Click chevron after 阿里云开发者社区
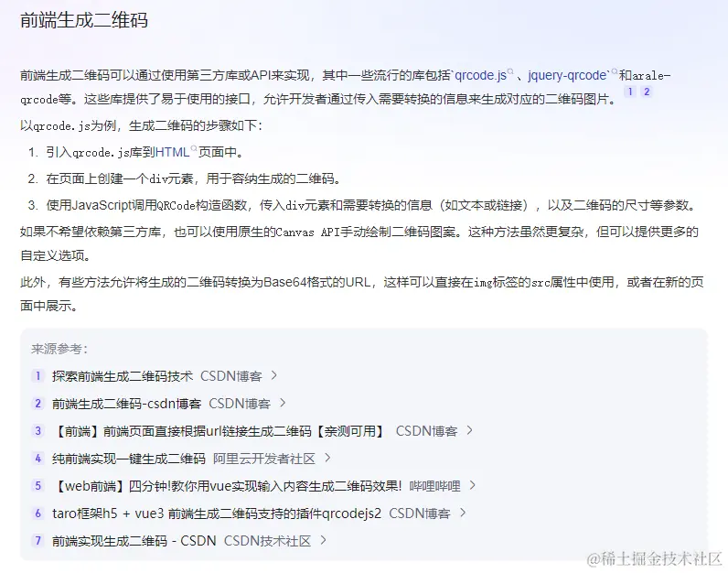728x573 pixels. 327,459
